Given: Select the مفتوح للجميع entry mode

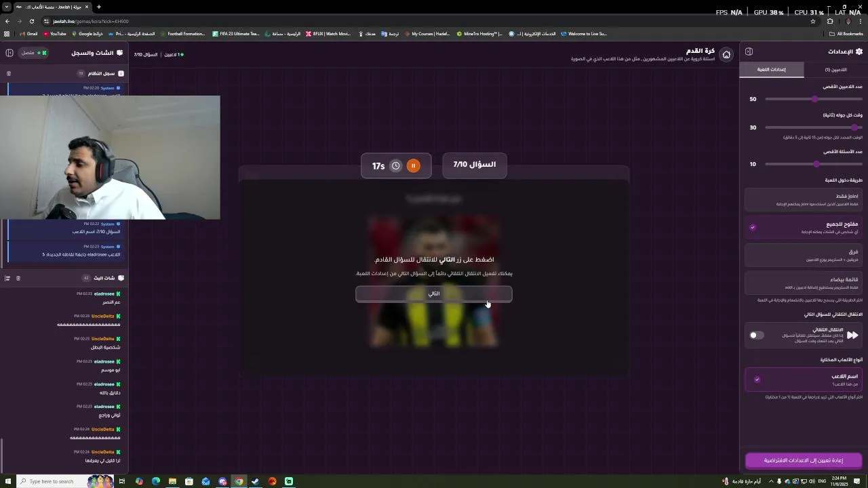Looking at the screenshot, I should coord(804,228).
